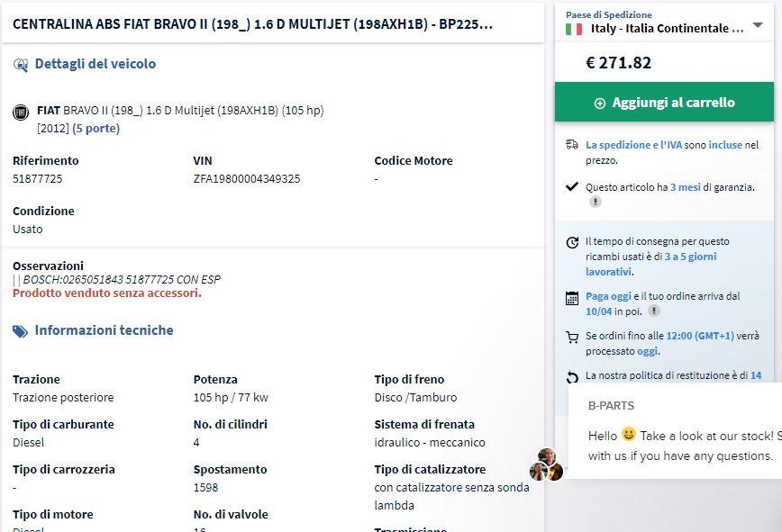Click the return policy arrow icon
Screen dimensions: 782x532
click(x=571, y=376)
